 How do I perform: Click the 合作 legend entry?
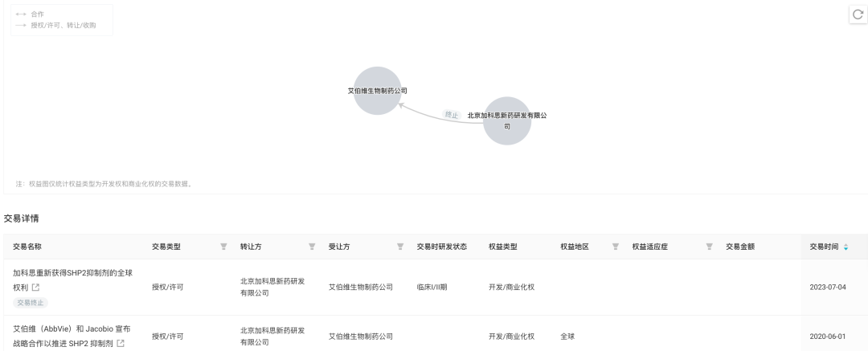[37, 14]
